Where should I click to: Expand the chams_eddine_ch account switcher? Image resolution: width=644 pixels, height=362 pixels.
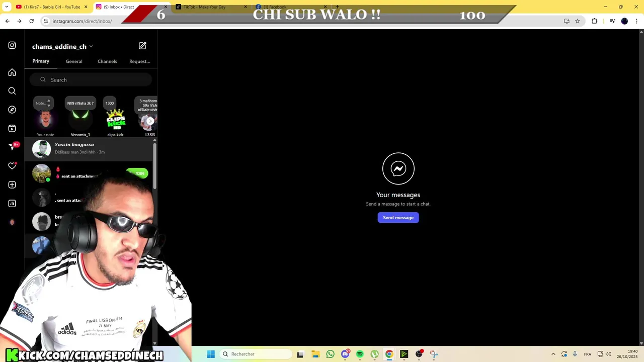coord(91,46)
